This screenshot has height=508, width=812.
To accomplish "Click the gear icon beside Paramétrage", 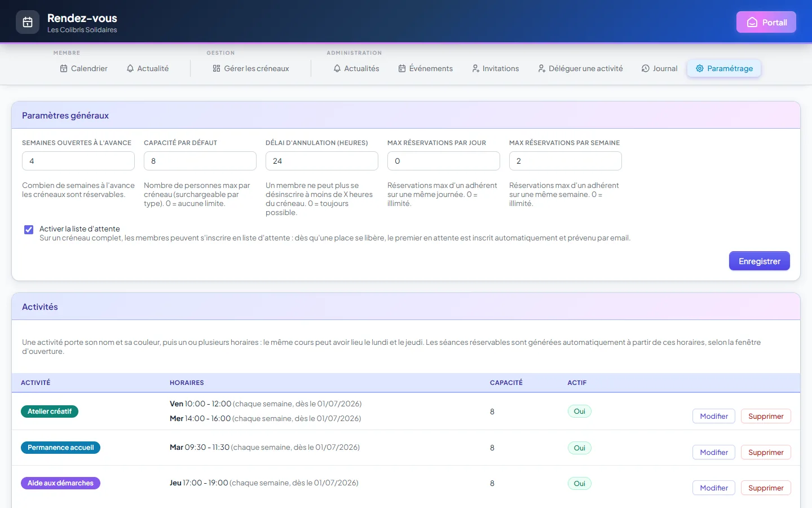I will 700,68.
